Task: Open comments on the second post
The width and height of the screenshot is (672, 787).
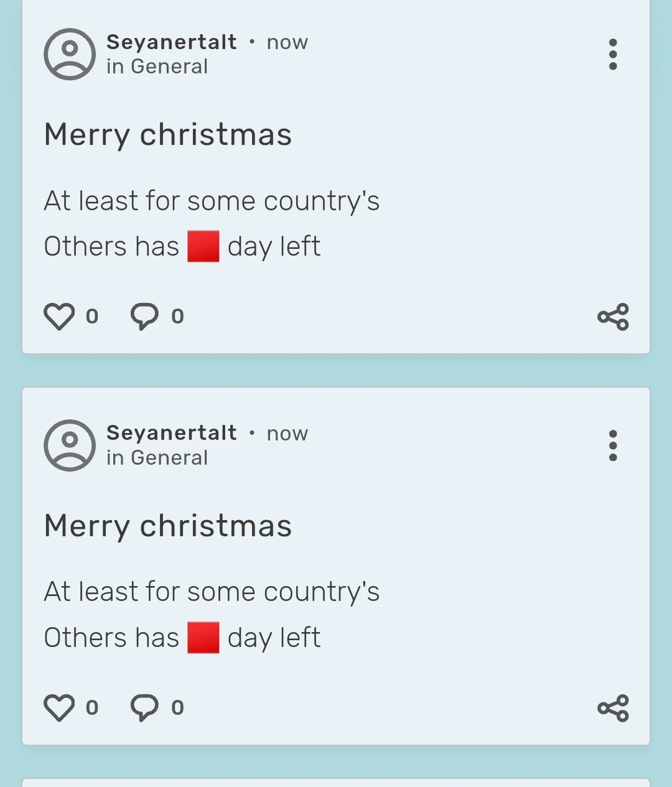Action: 144,707
